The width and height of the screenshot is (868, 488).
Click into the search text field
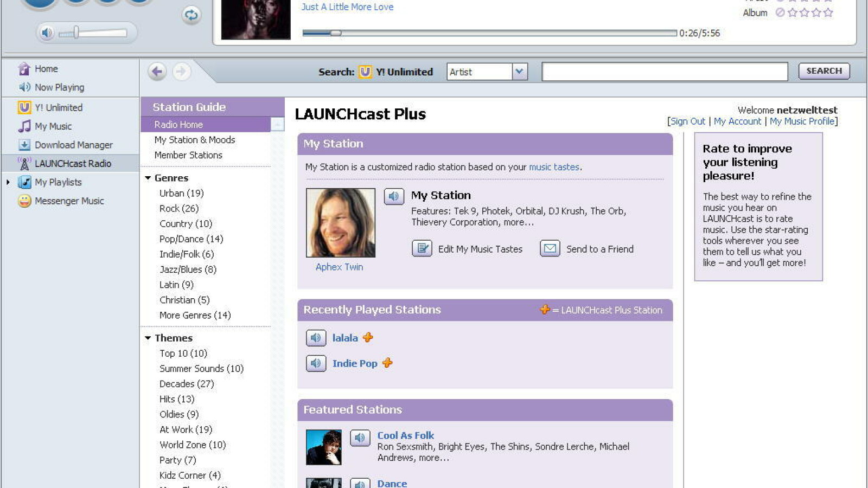pos(664,72)
